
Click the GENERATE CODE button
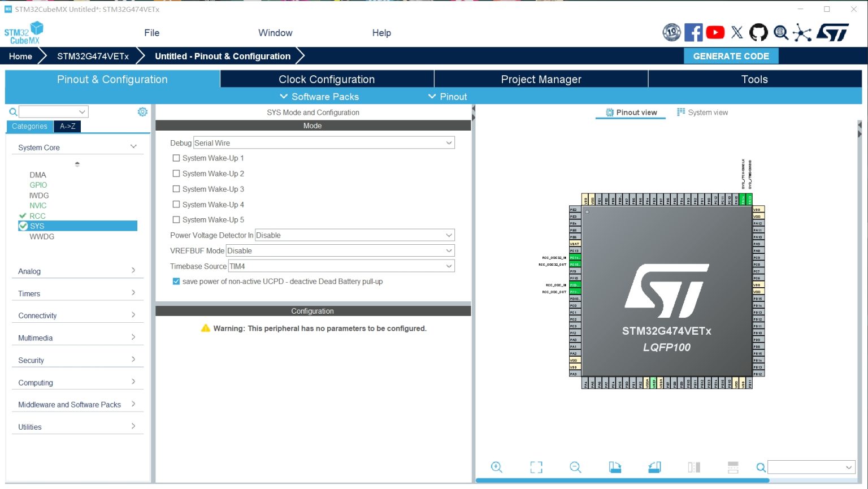731,56
